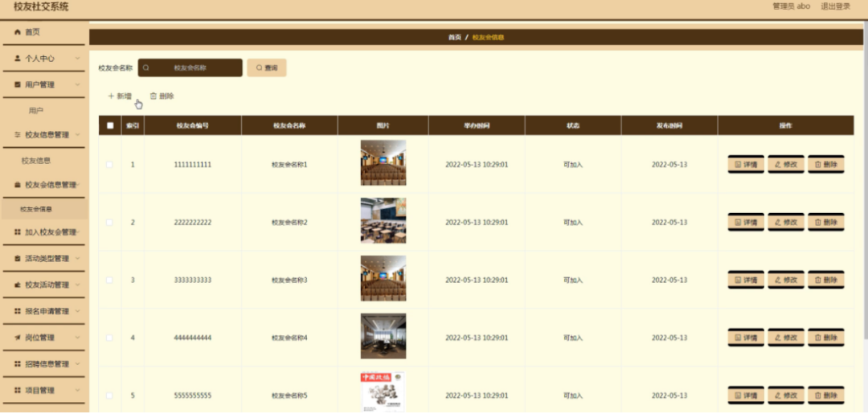Click 修改 for 校友会名称2

(785, 222)
